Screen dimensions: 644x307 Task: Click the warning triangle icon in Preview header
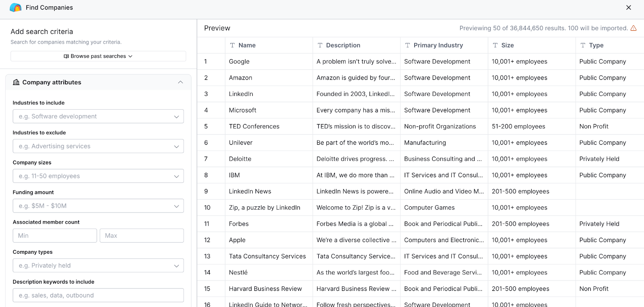[634, 28]
